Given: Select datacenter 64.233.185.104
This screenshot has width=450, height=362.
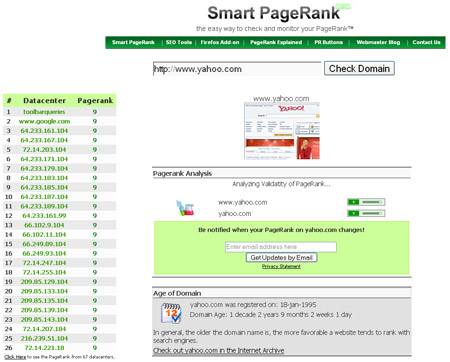Looking at the screenshot, I should pos(44,187).
